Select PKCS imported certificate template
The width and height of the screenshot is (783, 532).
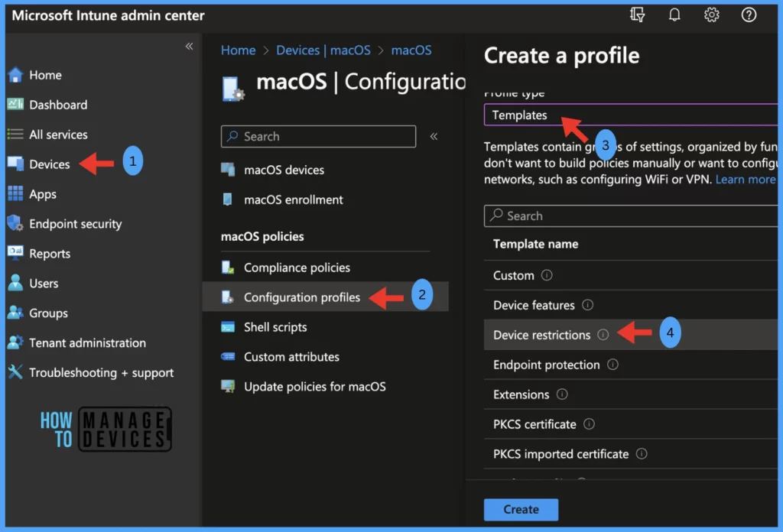631,453
